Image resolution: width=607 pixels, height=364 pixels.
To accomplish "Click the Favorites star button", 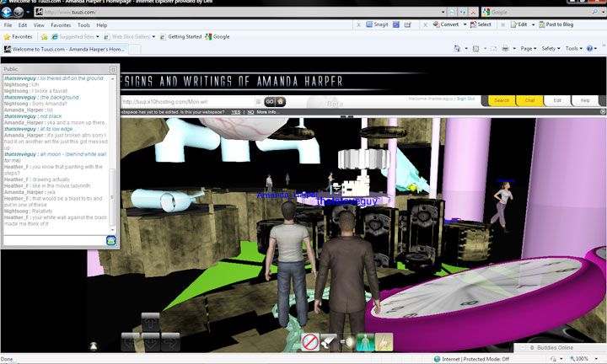I will click(x=19, y=37).
